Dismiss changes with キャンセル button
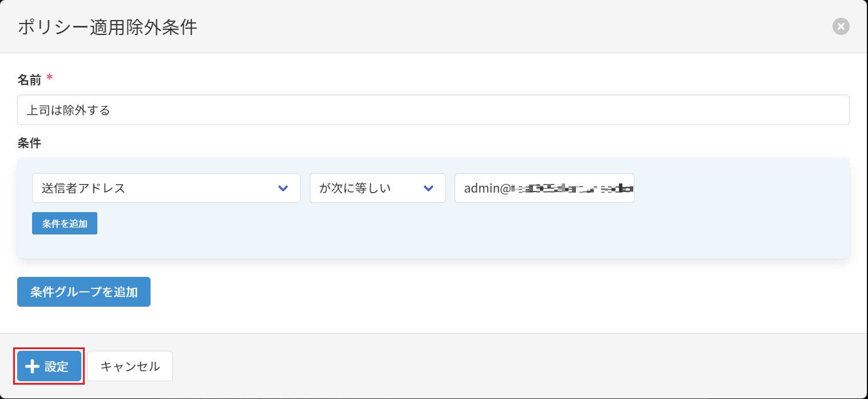This screenshot has height=399, width=868. [130, 366]
